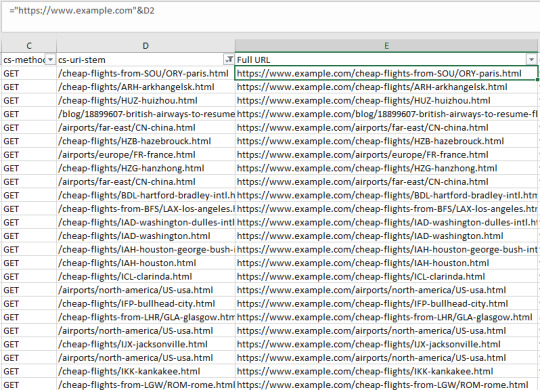Select the GET cell in the IAD-washington.html row
The height and width of the screenshot is (390, 540).
pyautogui.click(x=29, y=236)
